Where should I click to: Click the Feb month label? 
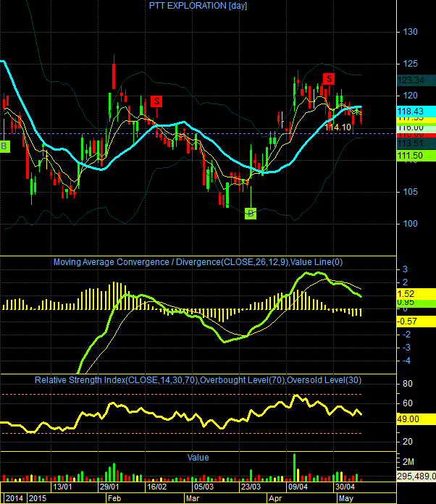(114, 498)
